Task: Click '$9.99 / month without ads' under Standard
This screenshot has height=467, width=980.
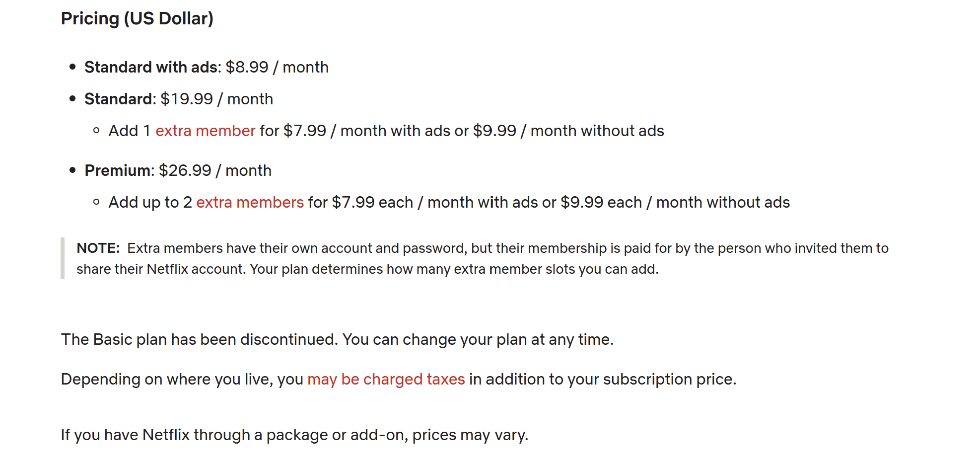Action: [568, 131]
